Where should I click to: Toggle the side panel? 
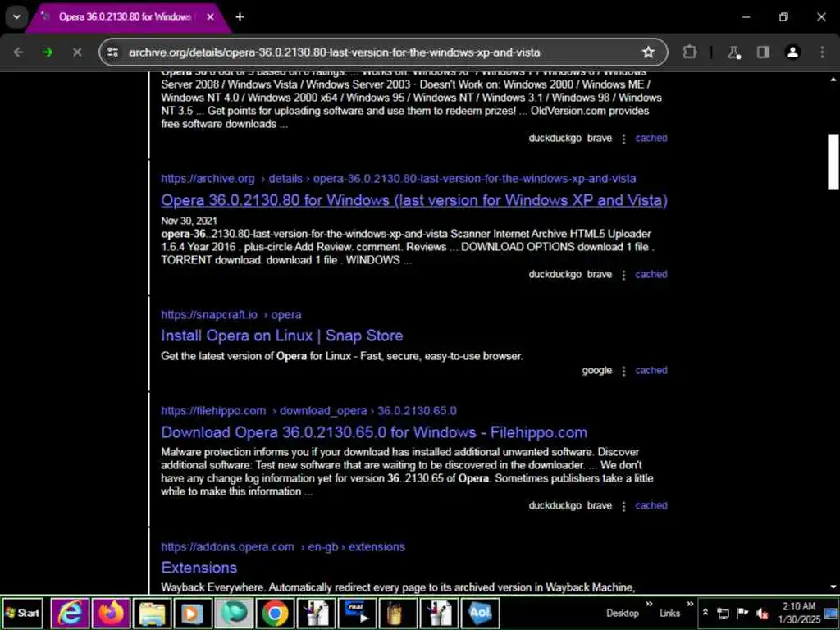coord(763,52)
